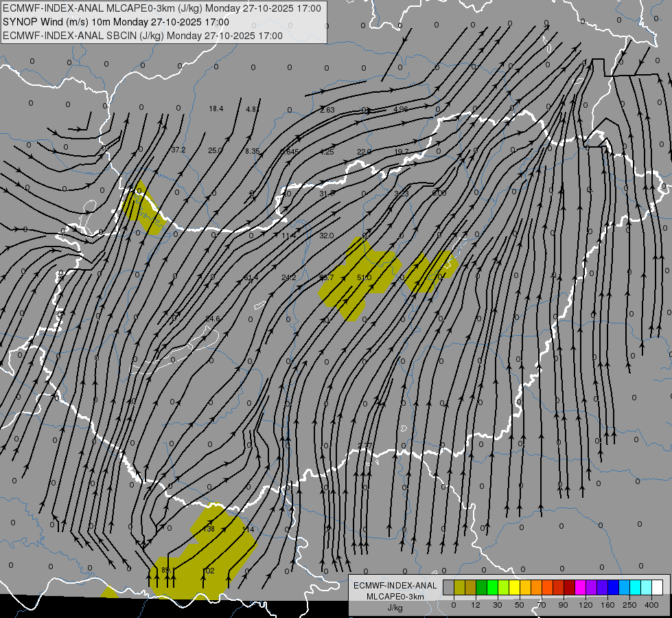The height and width of the screenshot is (618, 672).
Task: Click the magenta legend swatch
Action: tap(580, 588)
